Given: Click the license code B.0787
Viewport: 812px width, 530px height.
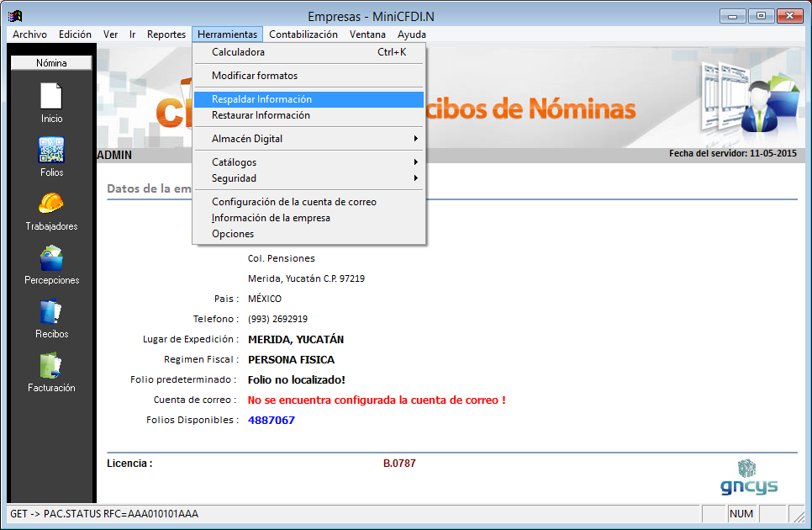Looking at the screenshot, I should coord(399,464).
